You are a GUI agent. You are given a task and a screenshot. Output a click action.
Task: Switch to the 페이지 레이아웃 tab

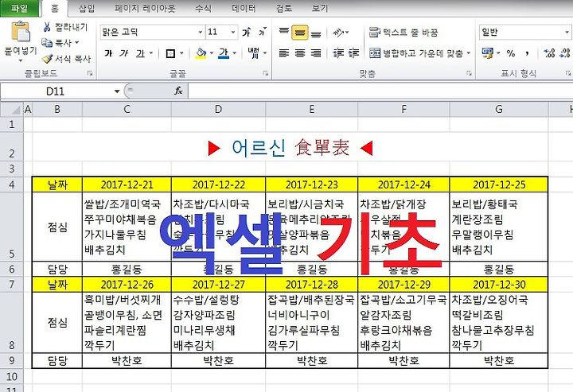145,8
